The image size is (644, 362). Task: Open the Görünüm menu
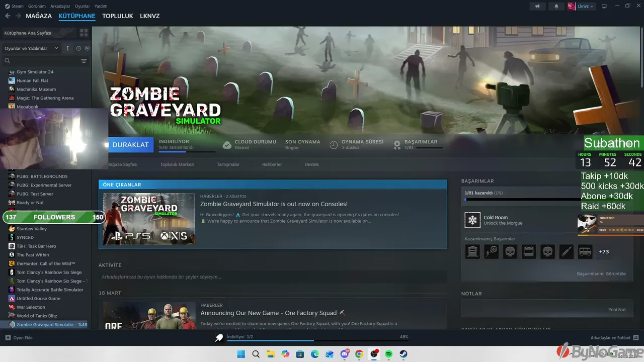[x=36, y=6]
